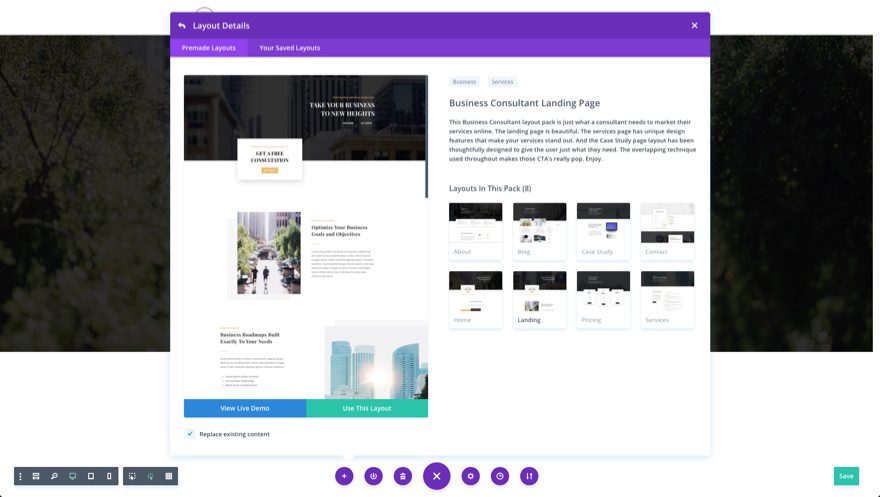Viewport: 880px width, 497px height.
Task: Toggle the Replace existing content checkbox
Action: coord(190,434)
